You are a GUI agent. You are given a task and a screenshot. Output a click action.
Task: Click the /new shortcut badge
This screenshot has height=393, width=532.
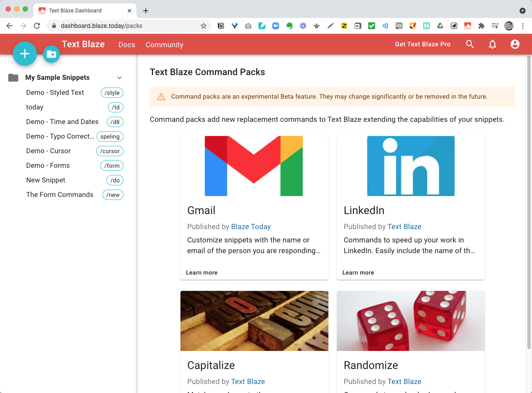point(113,195)
